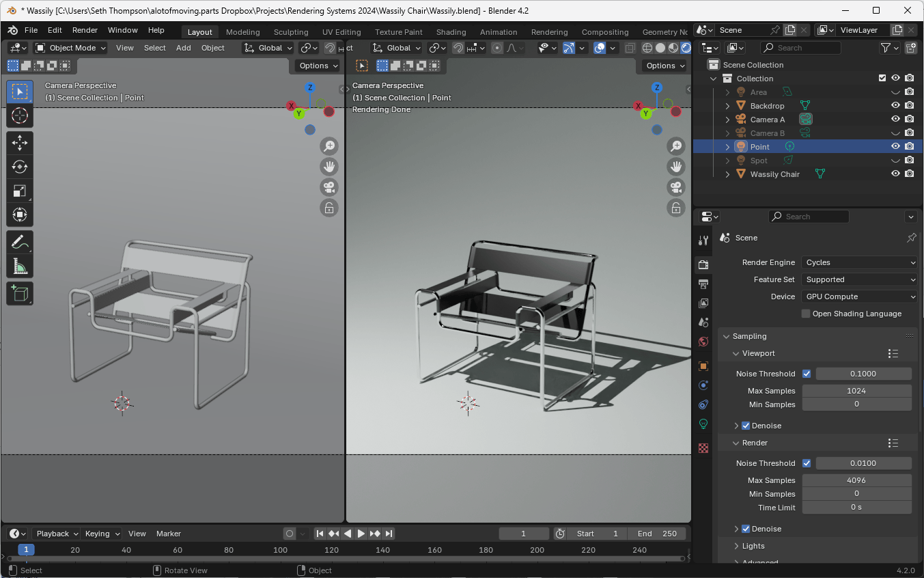Open the Render Engine dropdown showing Cycles

coord(860,262)
